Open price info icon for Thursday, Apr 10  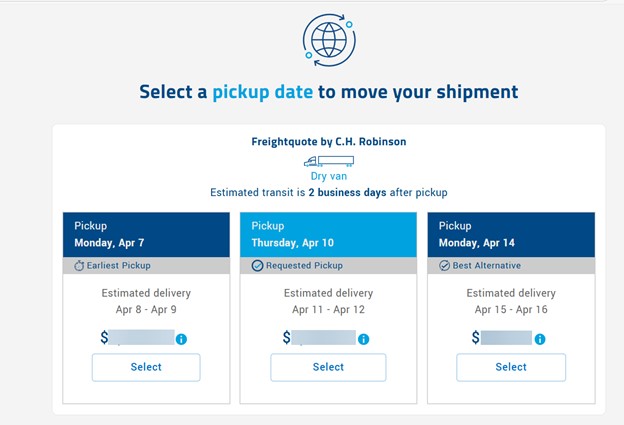pyautogui.click(x=363, y=339)
